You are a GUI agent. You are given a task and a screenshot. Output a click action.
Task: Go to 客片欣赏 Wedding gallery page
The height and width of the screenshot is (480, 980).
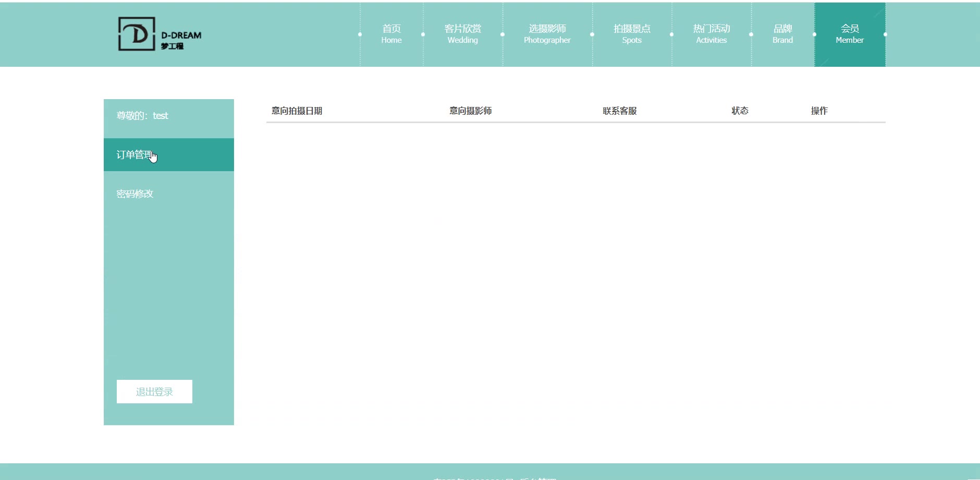pyautogui.click(x=462, y=34)
